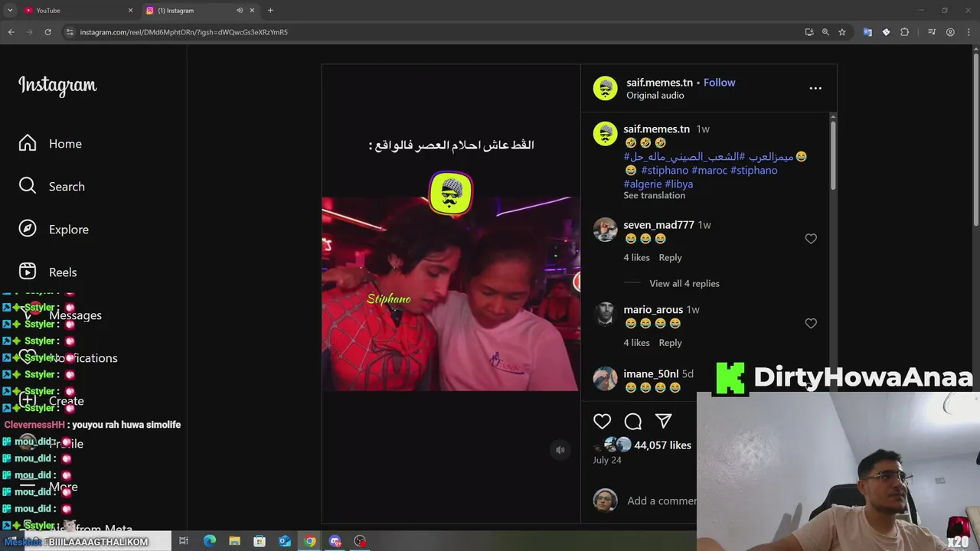Open the browser zoom magnifier icon

coord(825,32)
